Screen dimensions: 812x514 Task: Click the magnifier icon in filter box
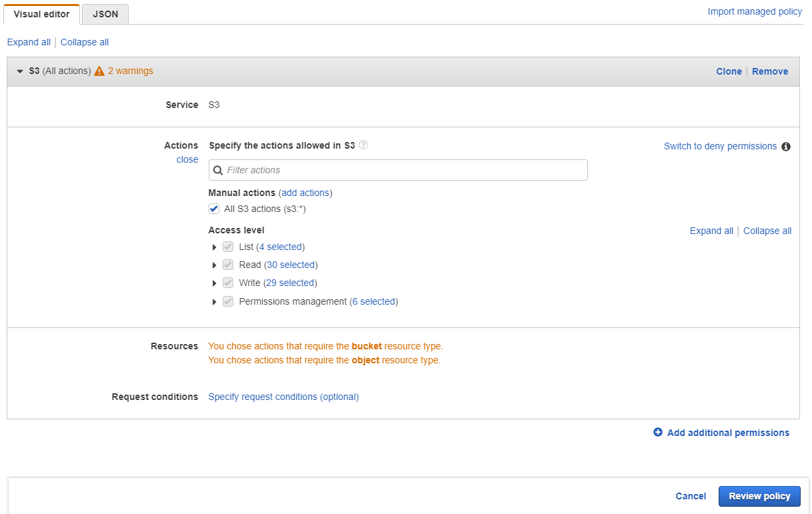[x=218, y=171]
